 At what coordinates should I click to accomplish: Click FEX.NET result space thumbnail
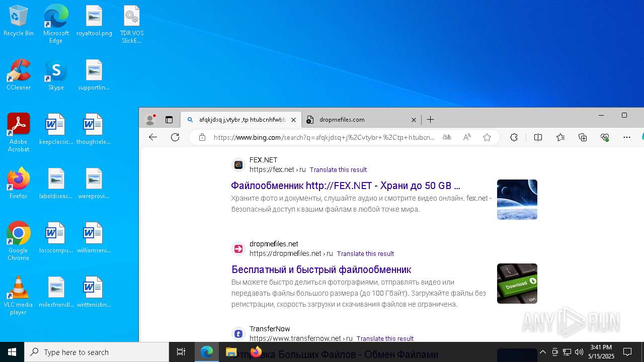coord(517,200)
